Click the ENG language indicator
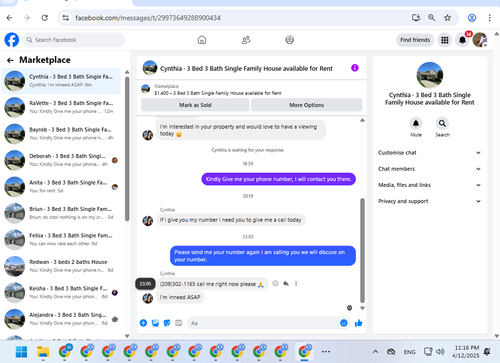 point(409,352)
